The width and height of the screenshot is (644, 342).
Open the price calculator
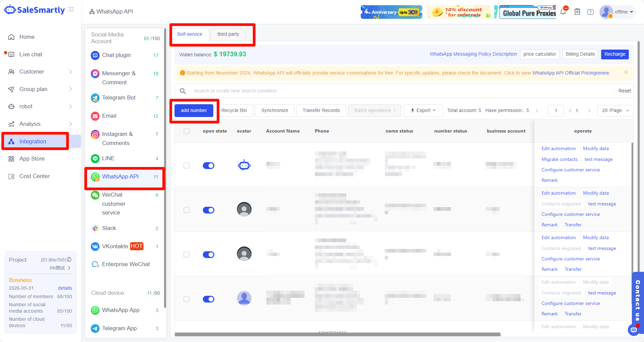(540, 54)
